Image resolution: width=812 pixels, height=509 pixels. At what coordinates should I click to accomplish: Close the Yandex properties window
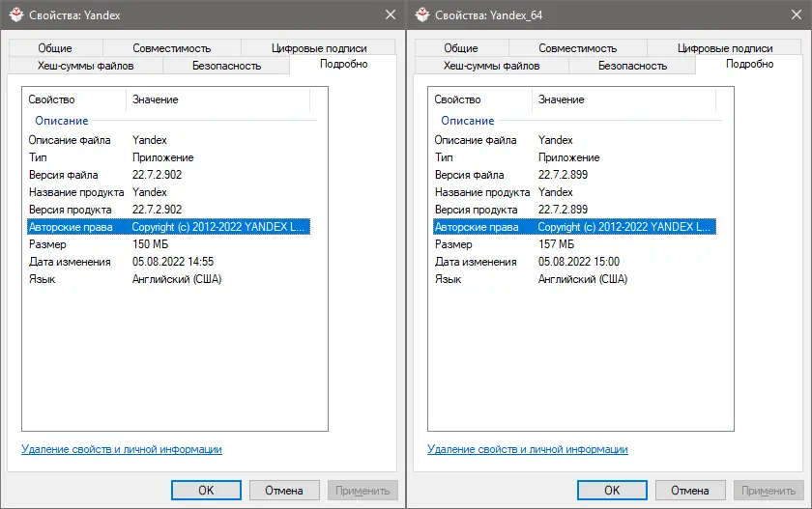(x=391, y=14)
